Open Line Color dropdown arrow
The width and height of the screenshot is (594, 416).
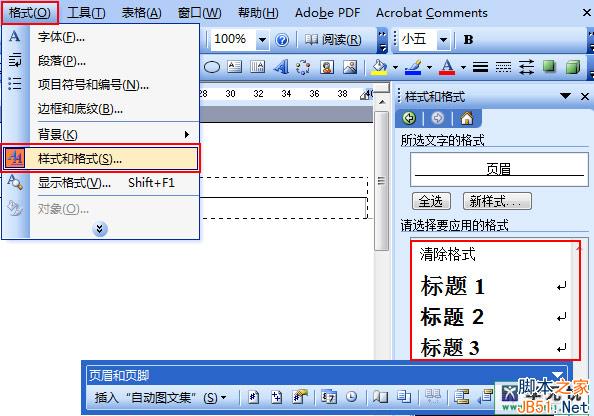pyautogui.click(x=429, y=67)
